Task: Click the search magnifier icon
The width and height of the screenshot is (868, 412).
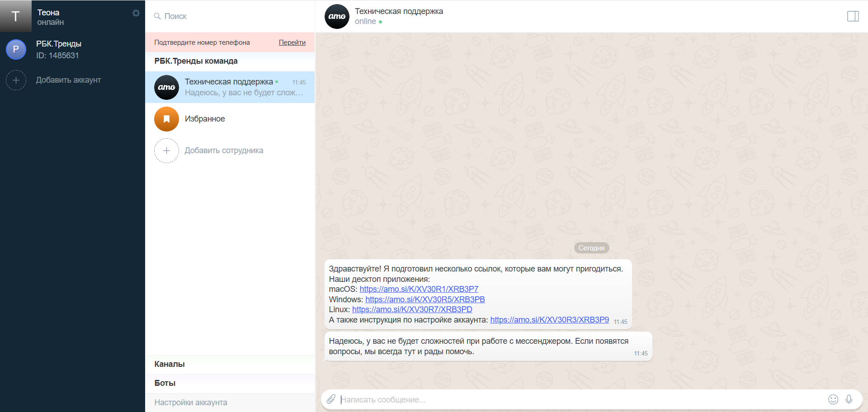Action: (x=157, y=16)
